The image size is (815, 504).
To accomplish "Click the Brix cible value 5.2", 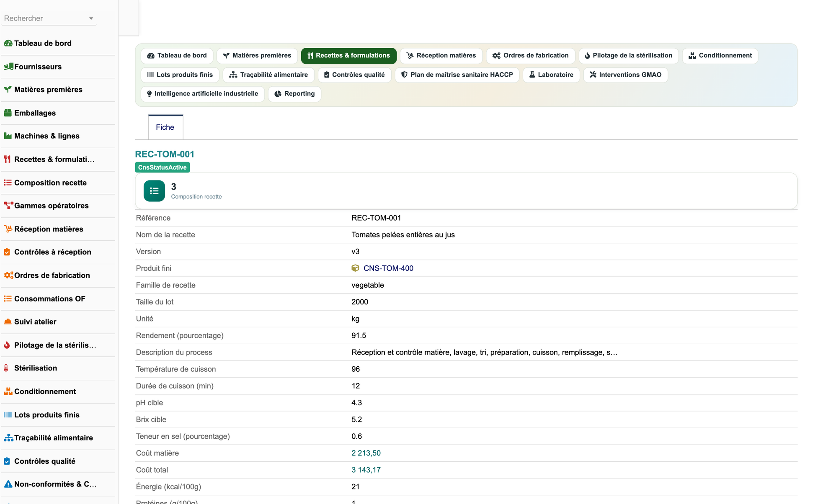I will (357, 419).
